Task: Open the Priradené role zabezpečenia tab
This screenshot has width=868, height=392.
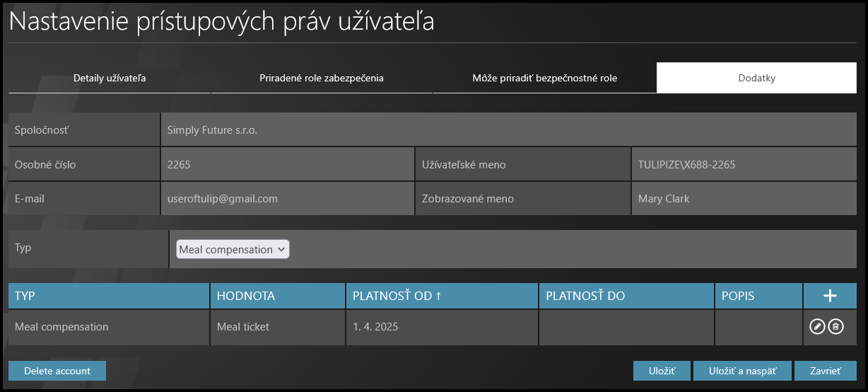Action: pos(322,78)
